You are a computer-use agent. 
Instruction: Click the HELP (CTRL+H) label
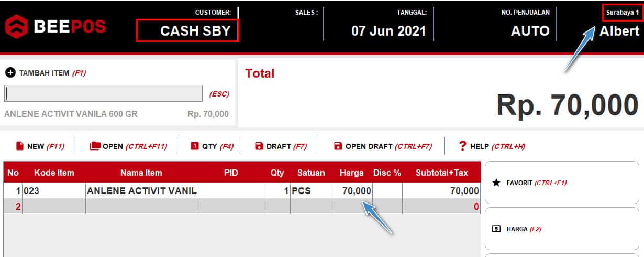(497, 146)
